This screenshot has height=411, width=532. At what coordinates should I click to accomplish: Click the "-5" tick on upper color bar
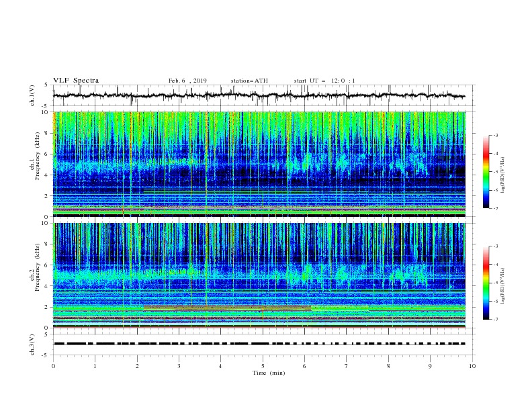[x=496, y=172]
